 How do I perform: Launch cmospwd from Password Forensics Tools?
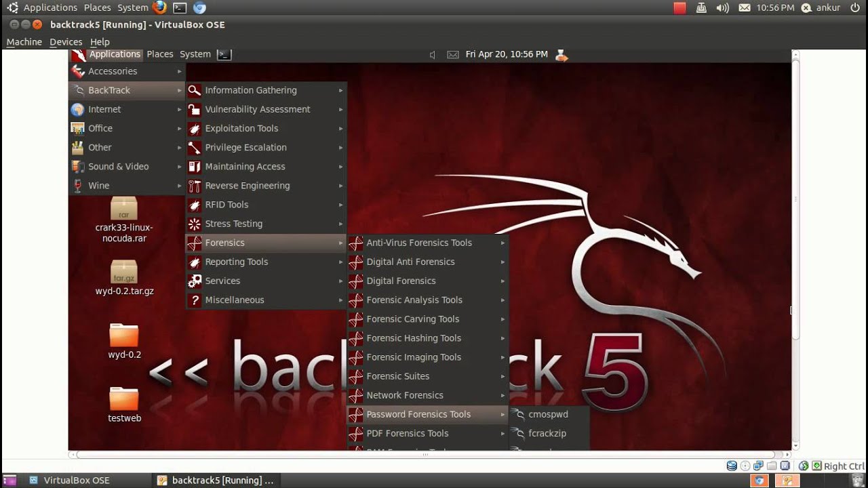(549, 414)
